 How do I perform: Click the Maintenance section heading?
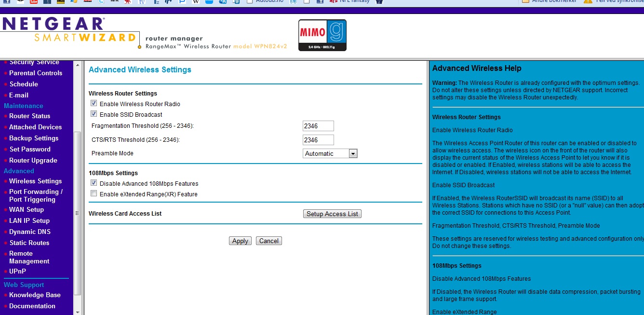click(x=24, y=106)
